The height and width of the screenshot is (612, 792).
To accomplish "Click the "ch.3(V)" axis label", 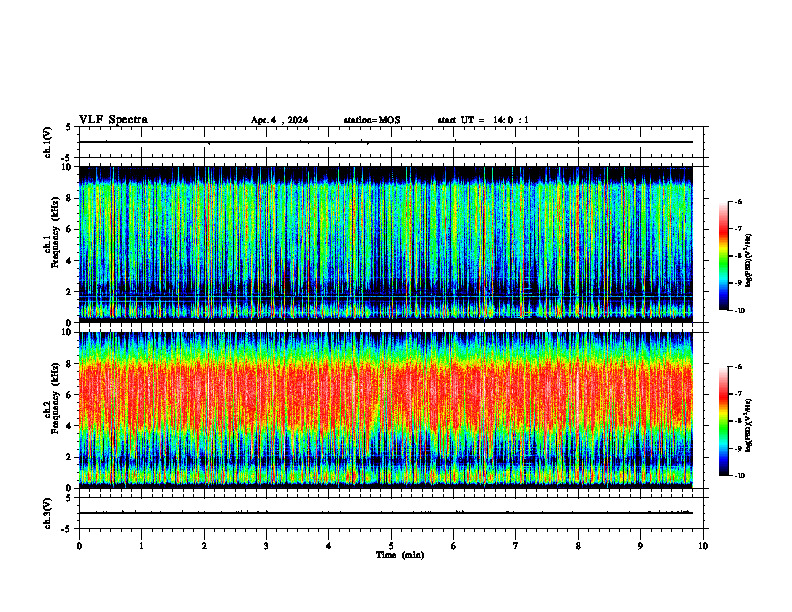I will (x=47, y=513).
